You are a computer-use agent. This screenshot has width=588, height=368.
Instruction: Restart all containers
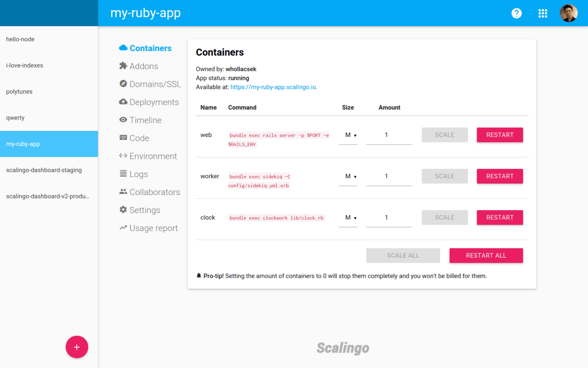[486, 255]
